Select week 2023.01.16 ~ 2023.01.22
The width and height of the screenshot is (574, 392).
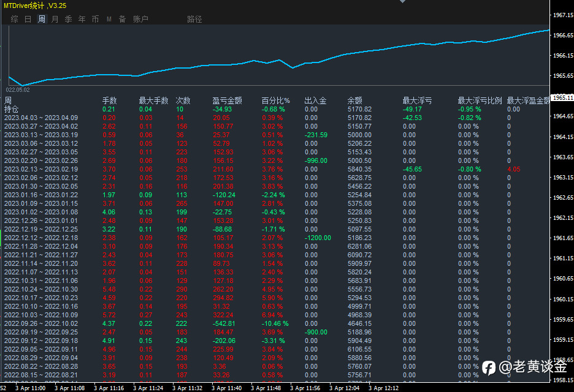click(41, 195)
